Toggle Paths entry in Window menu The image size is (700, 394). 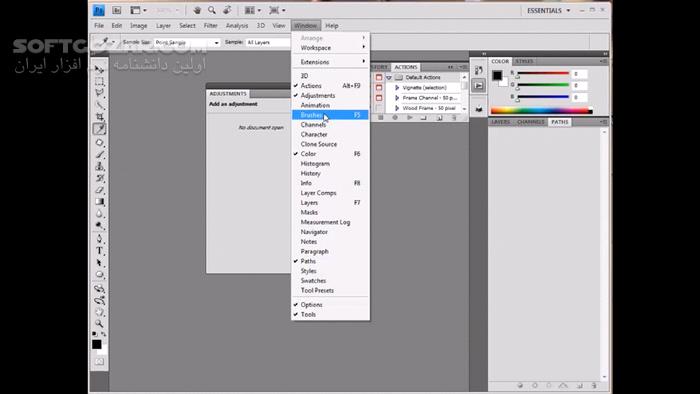click(330, 261)
